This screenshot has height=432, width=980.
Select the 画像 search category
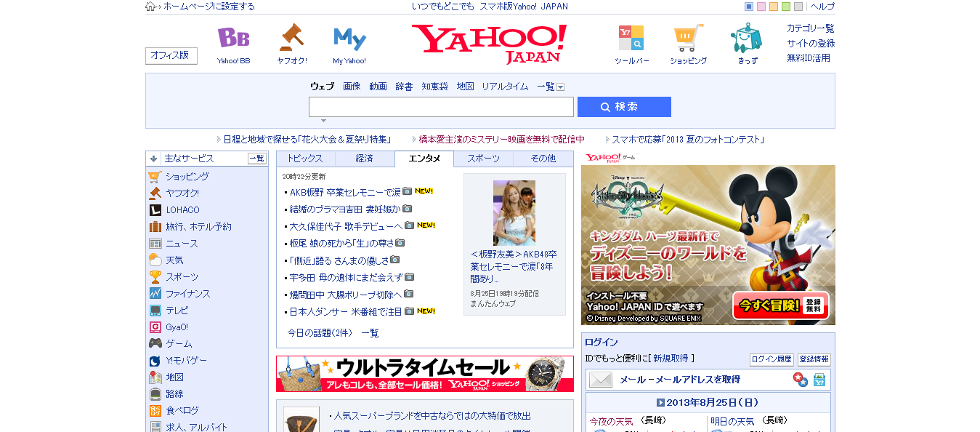pyautogui.click(x=352, y=87)
